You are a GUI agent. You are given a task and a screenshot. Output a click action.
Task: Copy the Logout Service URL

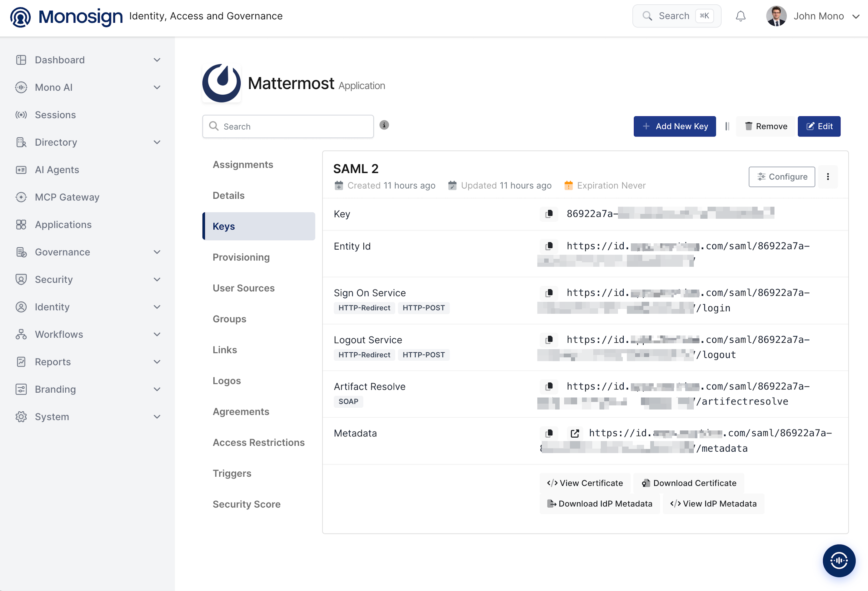549,340
